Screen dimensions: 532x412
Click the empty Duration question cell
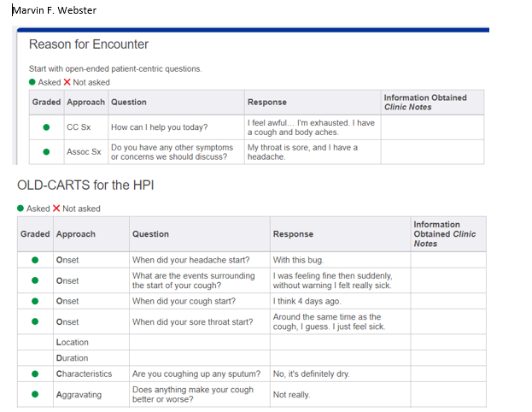click(x=200, y=358)
